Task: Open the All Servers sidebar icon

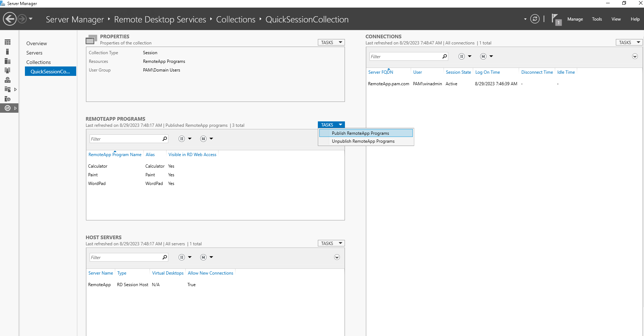Action: pyautogui.click(x=8, y=61)
